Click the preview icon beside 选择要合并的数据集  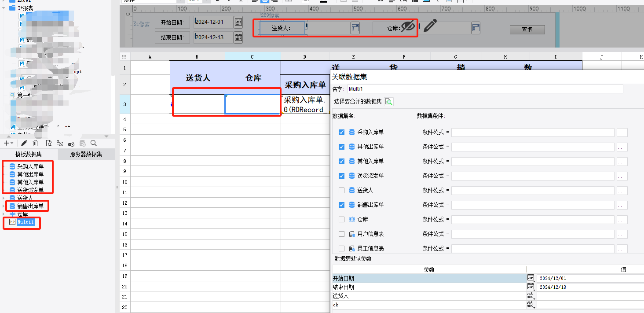click(x=389, y=102)
